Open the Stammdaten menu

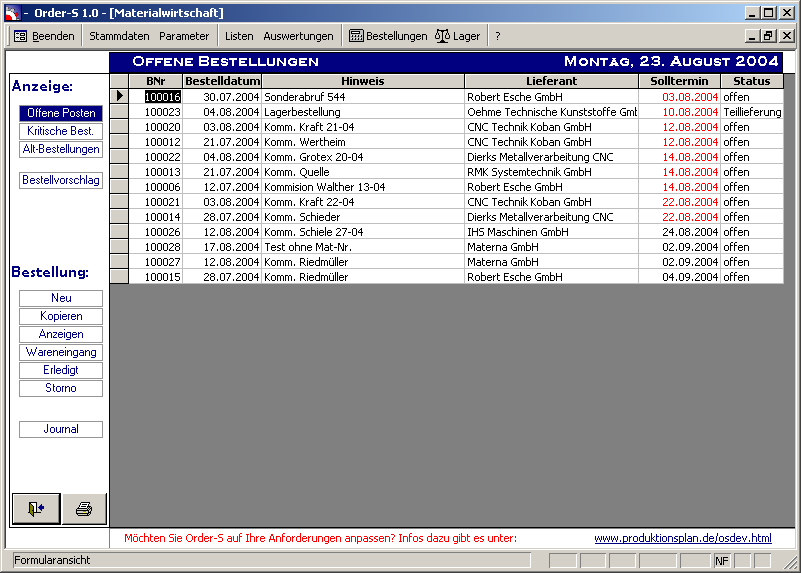click(119, 36)
